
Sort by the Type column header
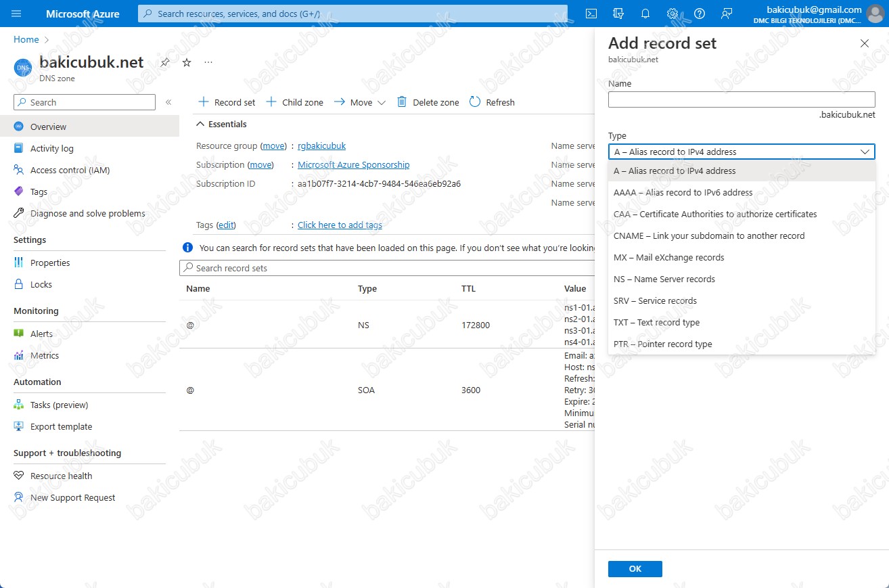[367, 288]
